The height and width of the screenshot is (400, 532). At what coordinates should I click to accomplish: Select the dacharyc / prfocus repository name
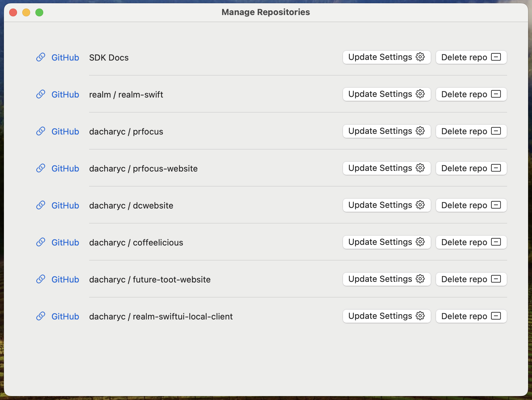(x=126, y=132)
